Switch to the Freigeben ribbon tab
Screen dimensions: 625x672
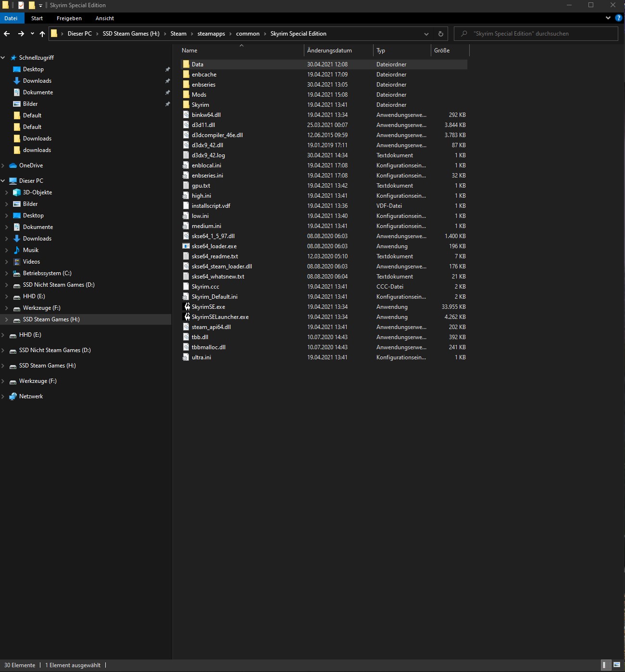click(x=69, y=18)
